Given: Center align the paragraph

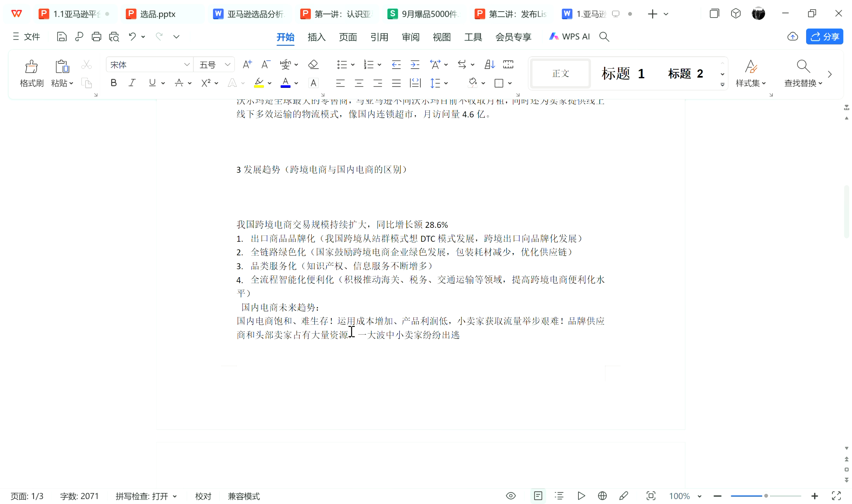Looking at the screenshot, I should pos(359,83).
